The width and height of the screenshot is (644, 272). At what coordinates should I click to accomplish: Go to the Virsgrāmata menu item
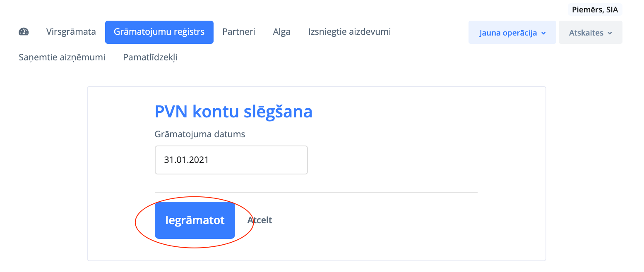71,32
